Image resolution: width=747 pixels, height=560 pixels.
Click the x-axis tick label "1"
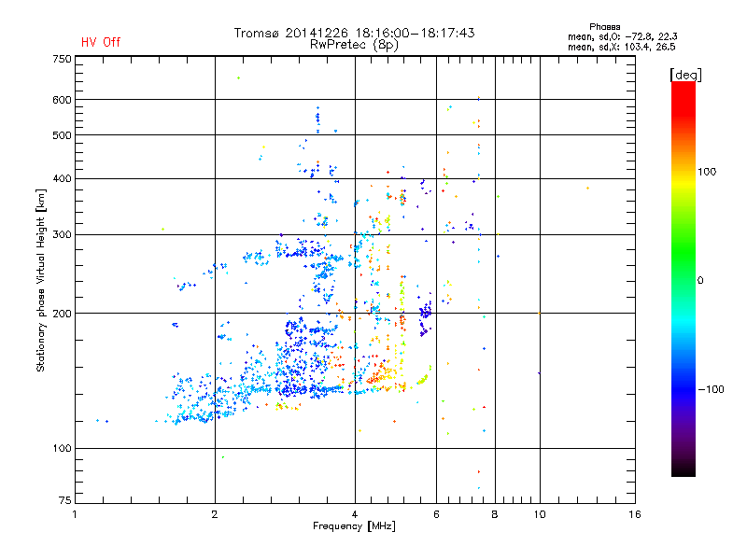[75, 514]
